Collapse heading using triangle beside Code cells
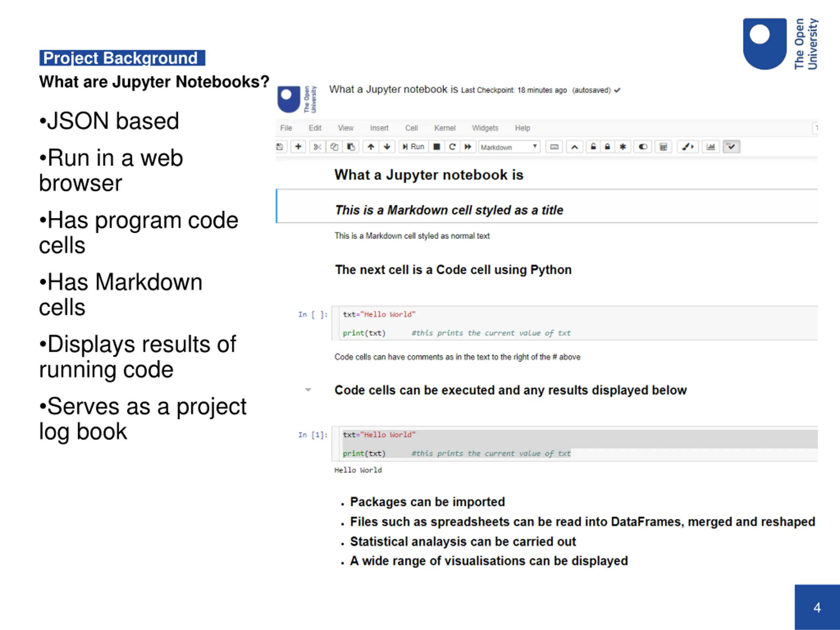 tap(308, 389)
